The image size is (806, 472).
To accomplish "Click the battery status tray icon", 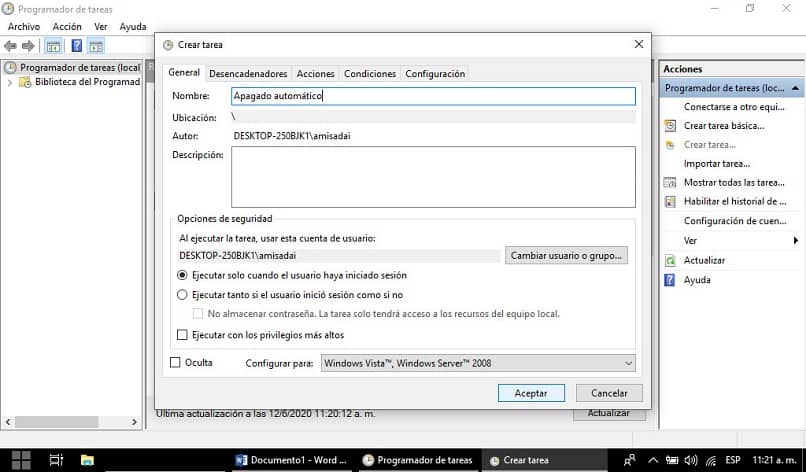I will pyautogui.click(x=672, y=460).
